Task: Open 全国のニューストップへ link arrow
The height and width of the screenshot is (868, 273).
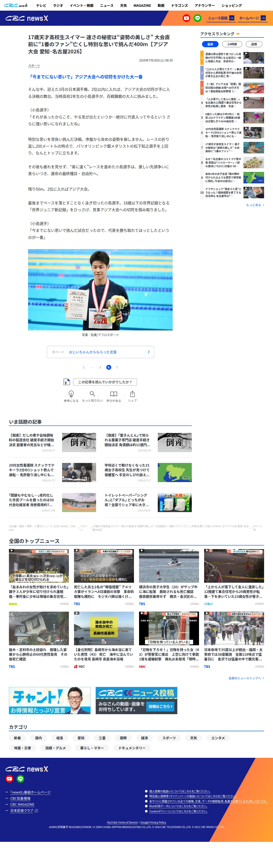Action: [x=246, y=678]
